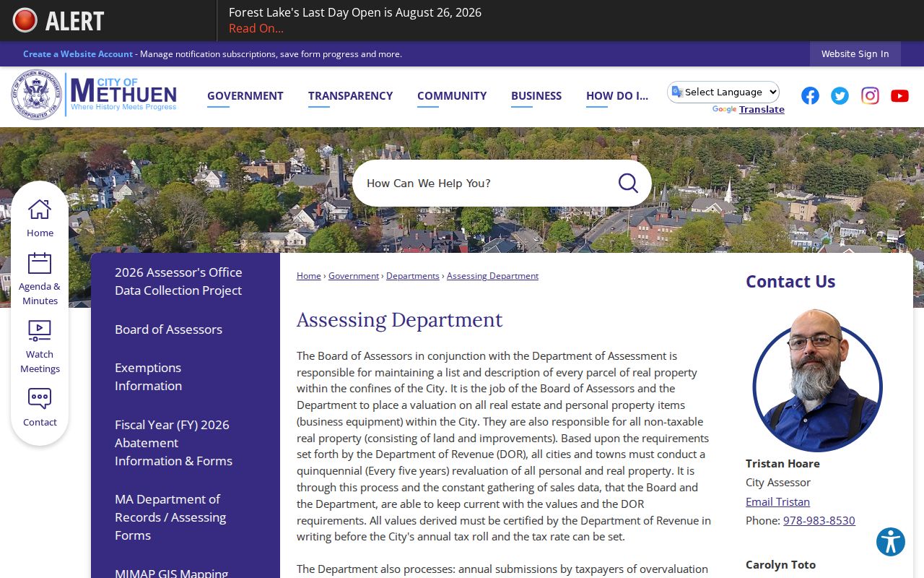This screenshot has width=924, height=578.
Task: Click Create a Website Account link
Action: (78, 53)
